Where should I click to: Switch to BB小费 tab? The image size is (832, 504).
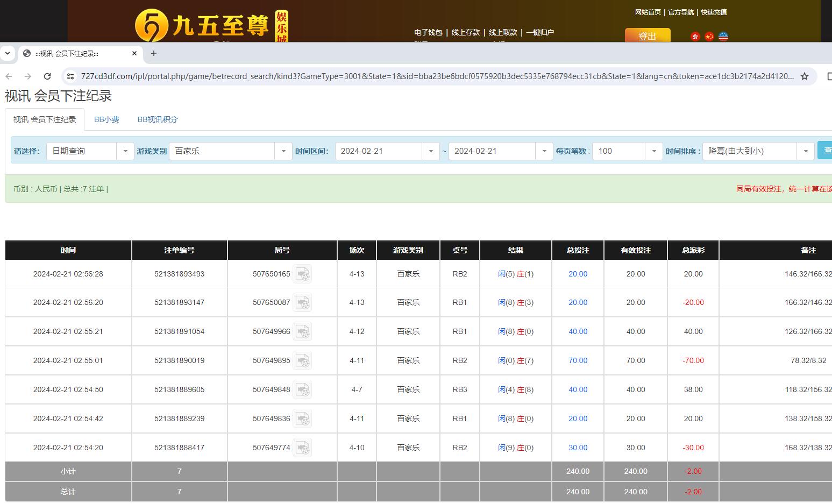[x=106, y=119]
